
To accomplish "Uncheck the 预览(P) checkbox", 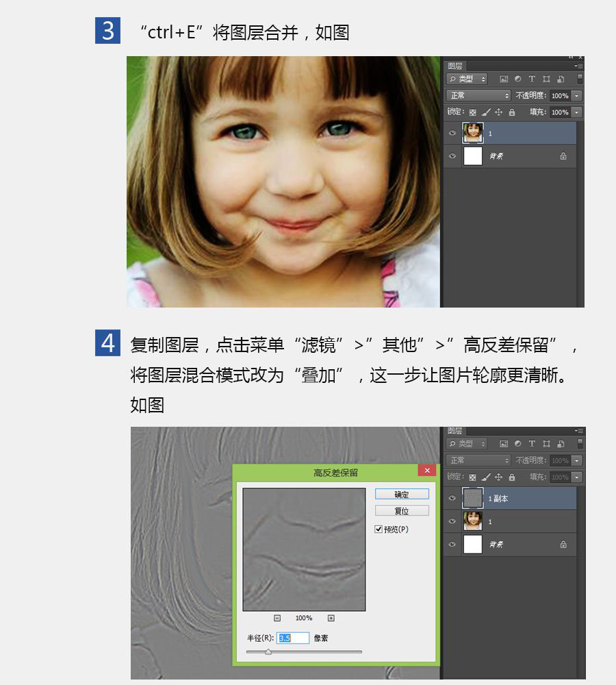I will tap(378, 529).
